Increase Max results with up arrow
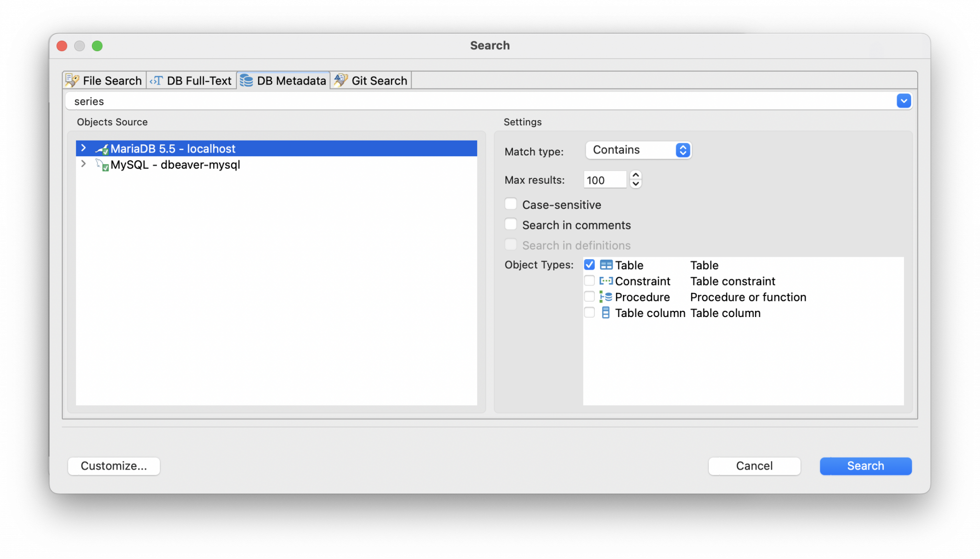Screen dimensions: 980x559 click(635, 175)
